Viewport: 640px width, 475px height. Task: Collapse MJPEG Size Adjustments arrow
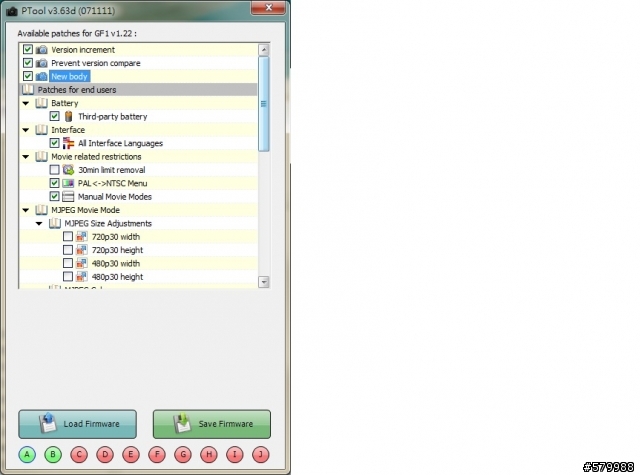(39, 224)
